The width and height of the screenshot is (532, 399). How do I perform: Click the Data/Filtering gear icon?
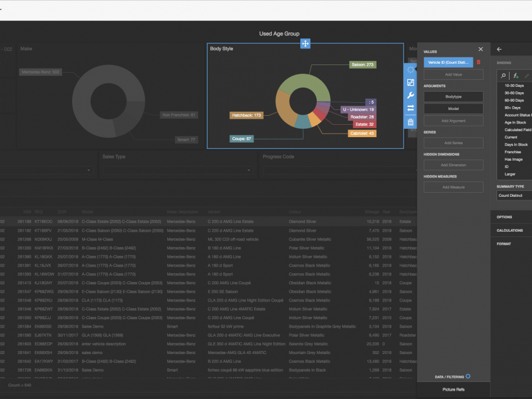[467, 376]
